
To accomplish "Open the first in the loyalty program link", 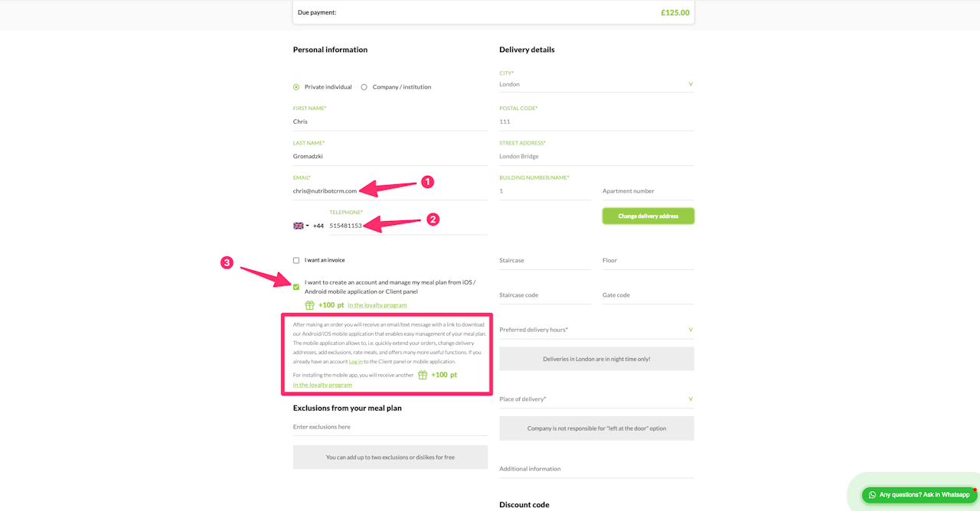I will 377,305.
